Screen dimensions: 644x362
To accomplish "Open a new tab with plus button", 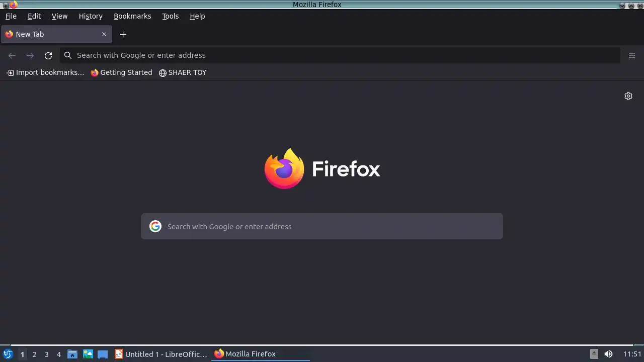I will pyautogui.click(x=123, y=34).
